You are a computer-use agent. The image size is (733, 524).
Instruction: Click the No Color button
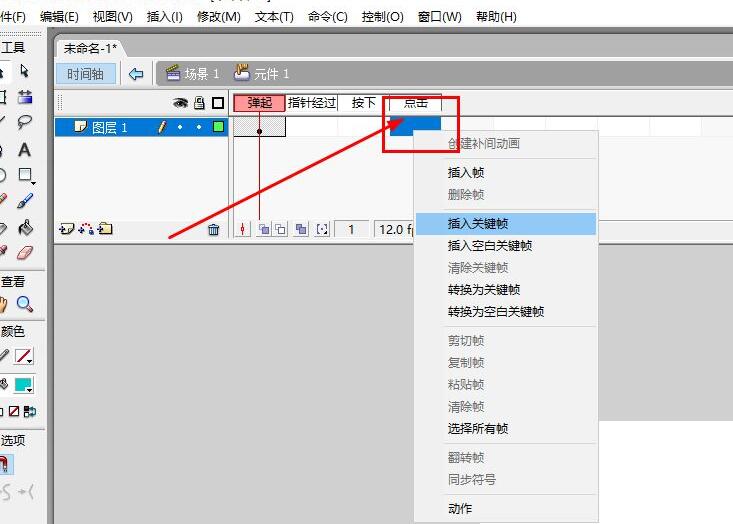(14, 411)
